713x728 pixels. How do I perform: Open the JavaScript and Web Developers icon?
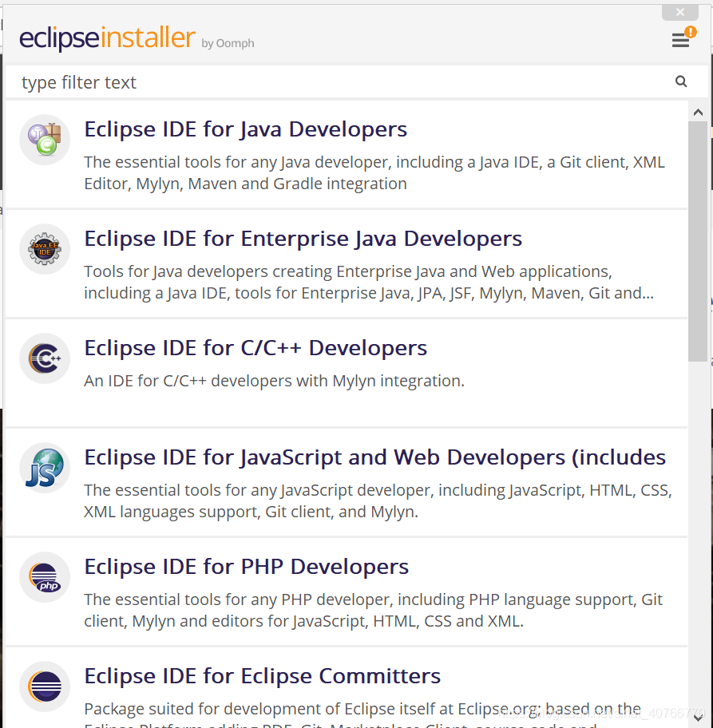(x=44, y=468)
